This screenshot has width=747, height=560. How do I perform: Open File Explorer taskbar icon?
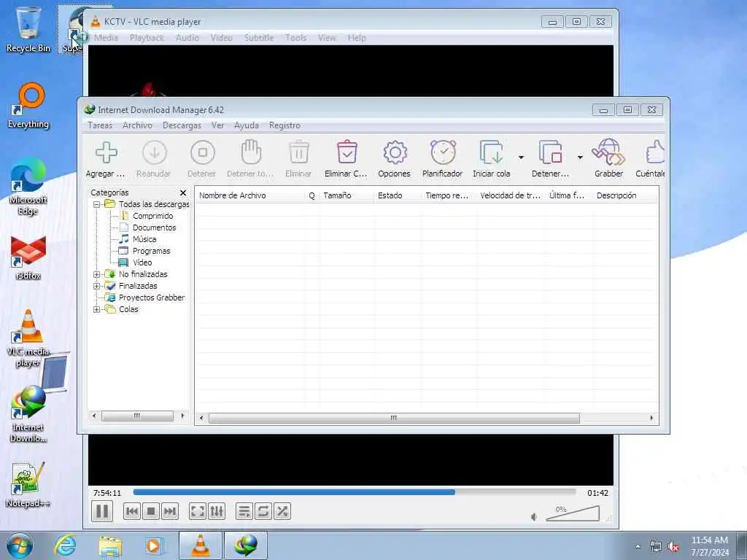pyautogui.click(x=110, y=545)
